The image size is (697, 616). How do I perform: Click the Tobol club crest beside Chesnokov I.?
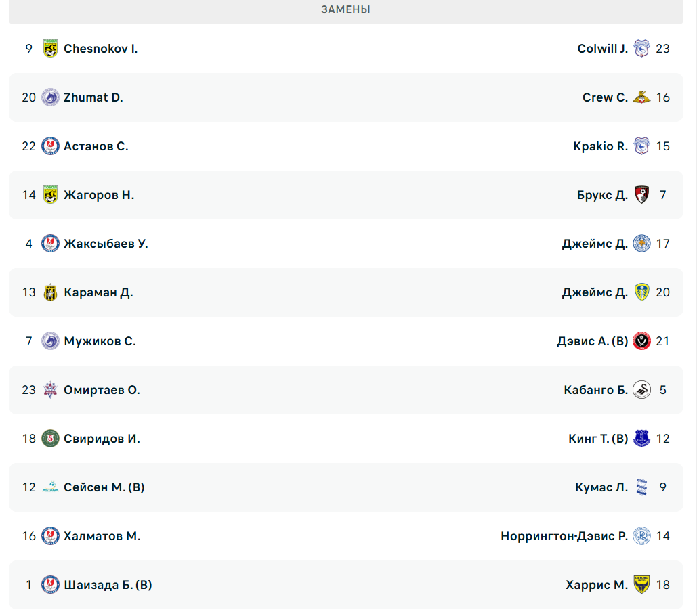(50, 49)
